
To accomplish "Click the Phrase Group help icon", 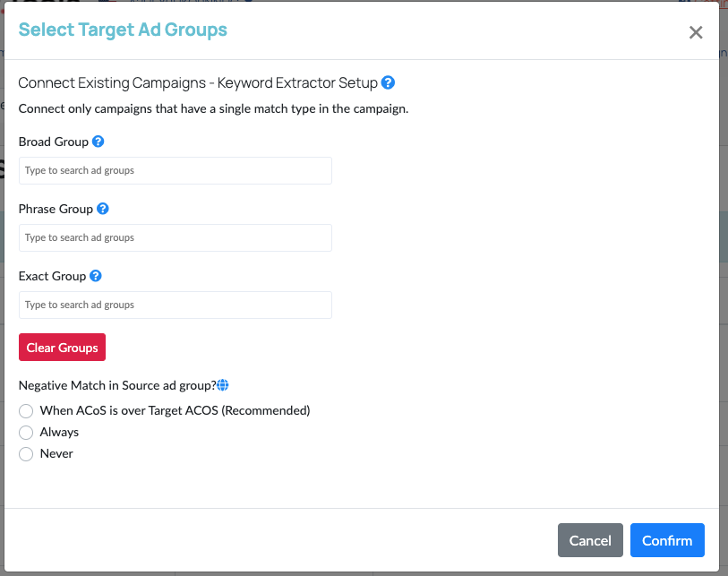I will [103, 209].
